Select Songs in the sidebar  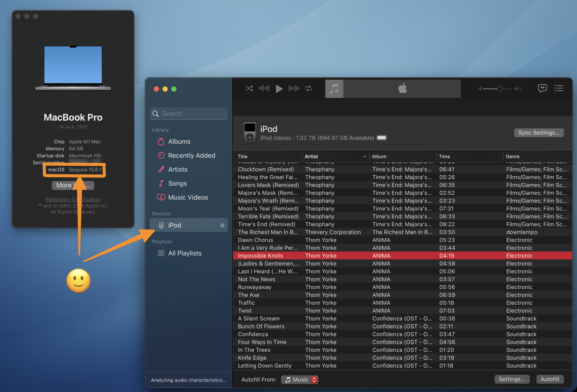177,183
